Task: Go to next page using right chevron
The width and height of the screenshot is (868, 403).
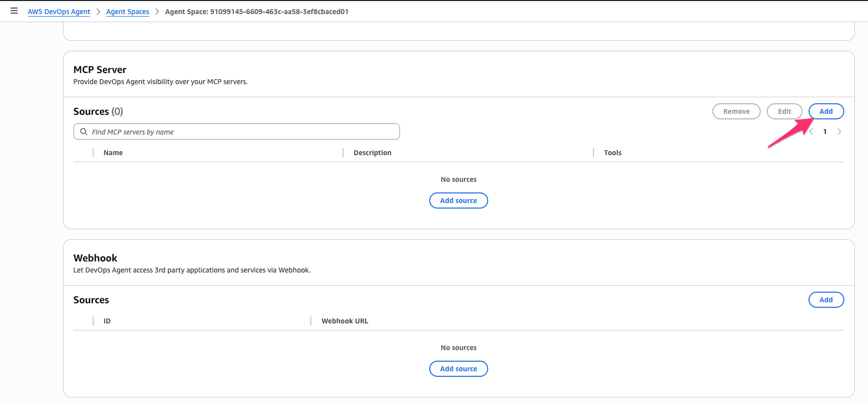Action: (x=839, y=132)
